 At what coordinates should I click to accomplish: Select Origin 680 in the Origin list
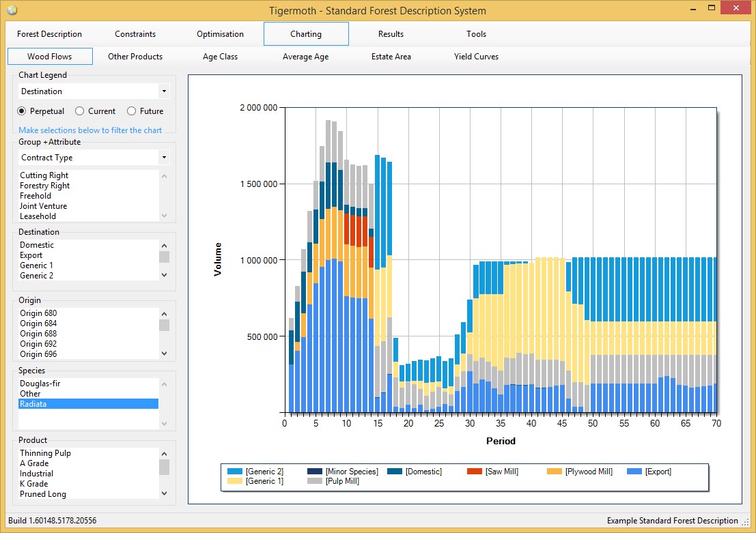pyautogui.click(x=89, y=313)
